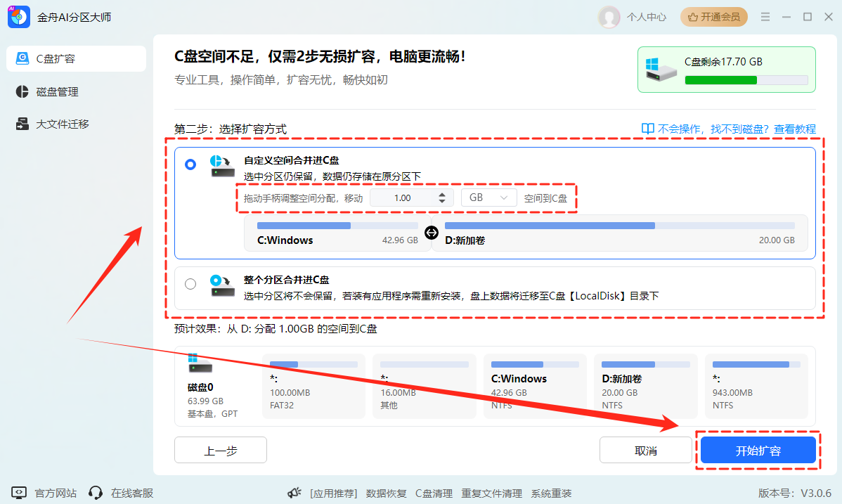The height and width of the screenshot is (504, 842).
Task: Click the book icon beside tutorial link
Action: click(648, 129)
